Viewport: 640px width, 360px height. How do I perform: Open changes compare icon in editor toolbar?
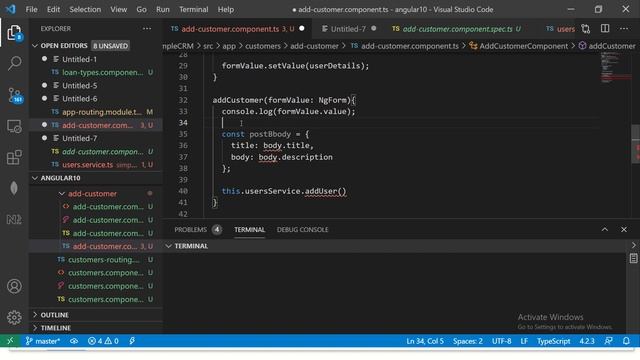click(x=586, y=29)
